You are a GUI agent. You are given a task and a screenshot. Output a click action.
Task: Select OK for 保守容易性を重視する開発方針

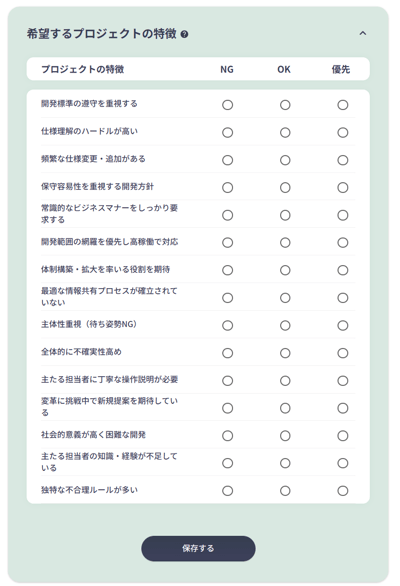click(x=285, y=188)
